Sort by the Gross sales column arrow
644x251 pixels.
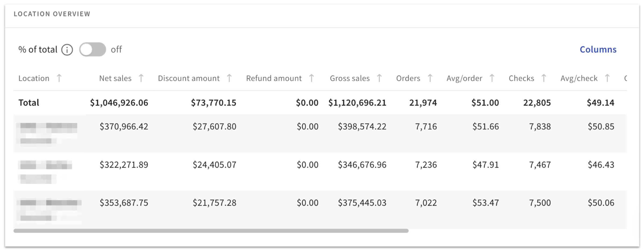coord(379,78)
